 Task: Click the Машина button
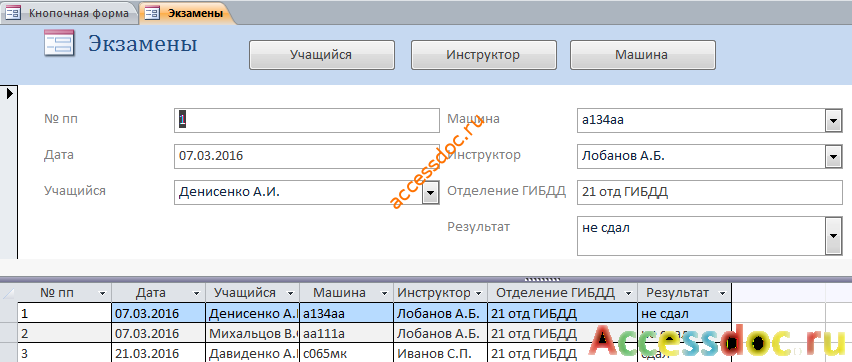click(642, 55)
